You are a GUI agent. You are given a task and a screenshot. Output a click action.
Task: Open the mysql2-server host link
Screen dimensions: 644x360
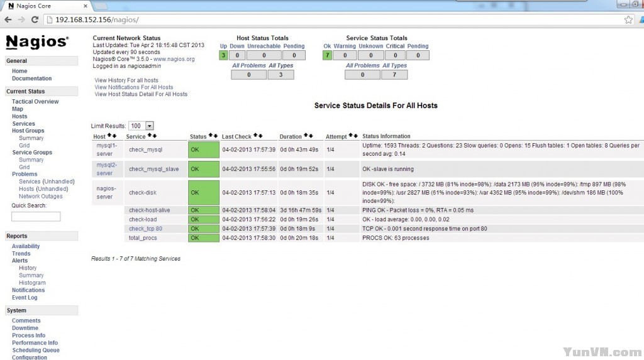(x=106, y=169)
